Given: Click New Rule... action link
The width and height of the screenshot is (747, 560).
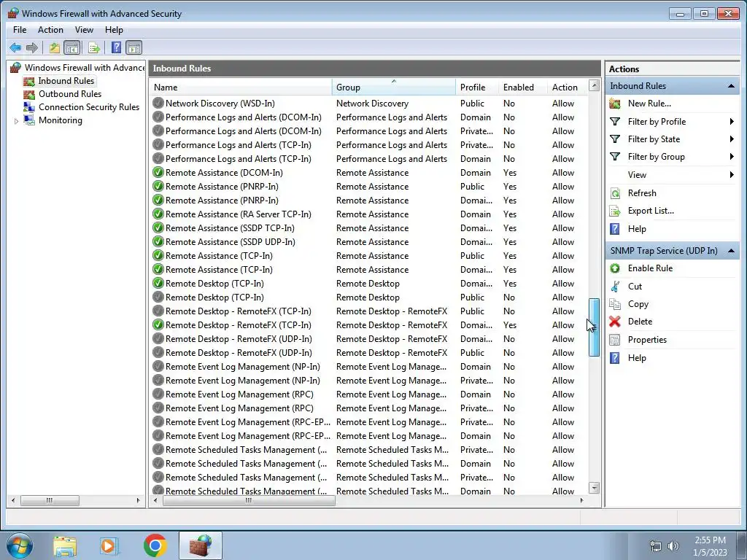Looking at the screenshot, I should [649, 104].
